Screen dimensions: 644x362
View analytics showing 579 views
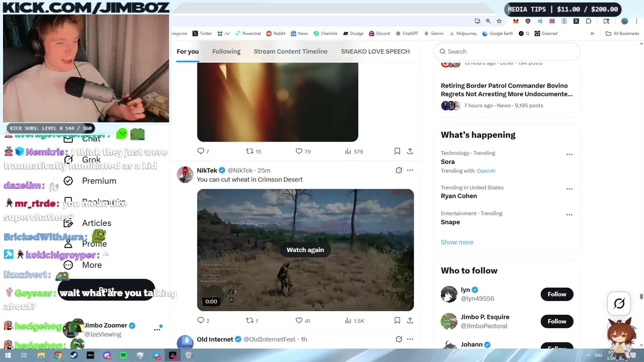click(354, 151)
